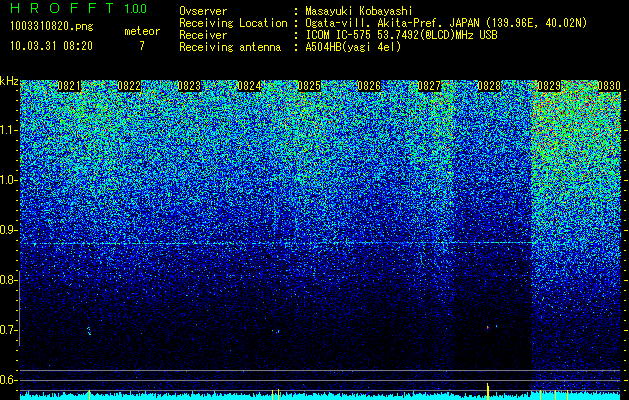Select the 0823 time marker

coord(189,86)
